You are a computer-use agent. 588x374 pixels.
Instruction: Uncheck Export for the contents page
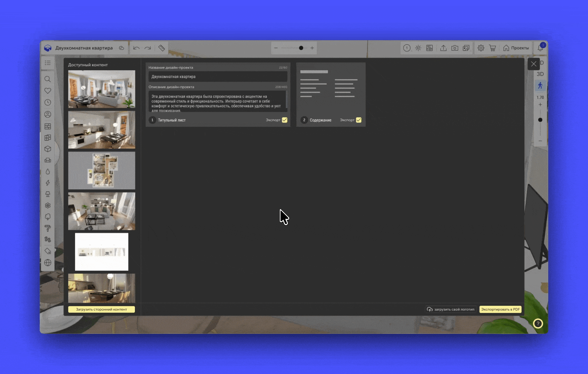[359, 120]
